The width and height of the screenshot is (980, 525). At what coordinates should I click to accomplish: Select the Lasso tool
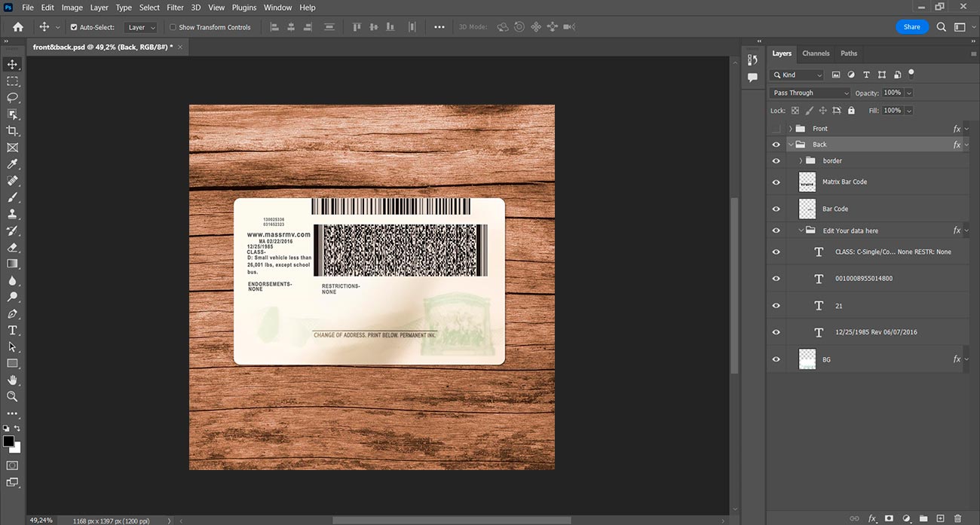(12, 98)
